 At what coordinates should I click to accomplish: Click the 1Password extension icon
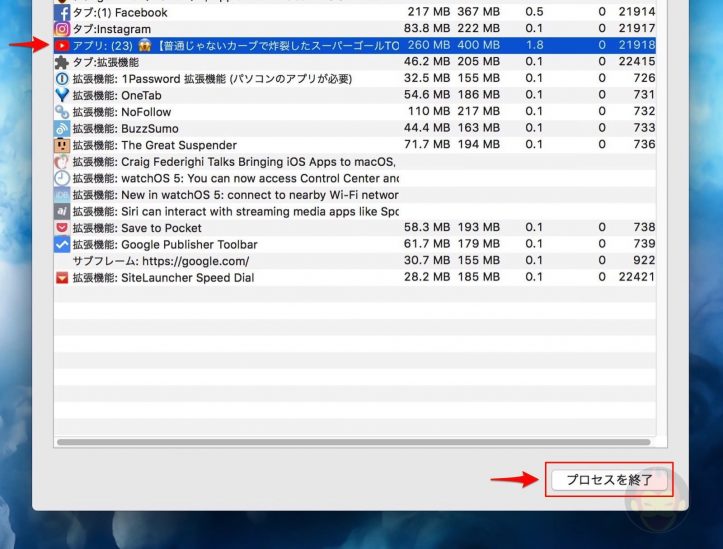pyautogui.click(x=62, y=79)
